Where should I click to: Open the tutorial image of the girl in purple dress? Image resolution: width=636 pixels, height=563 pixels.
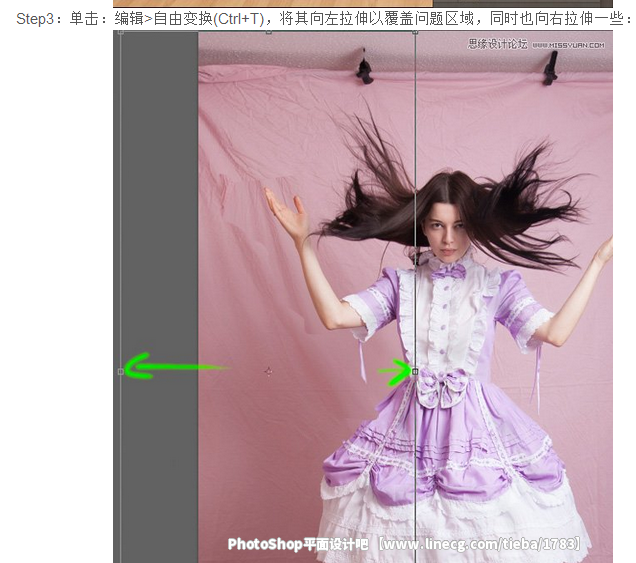[x=363, y=297]
